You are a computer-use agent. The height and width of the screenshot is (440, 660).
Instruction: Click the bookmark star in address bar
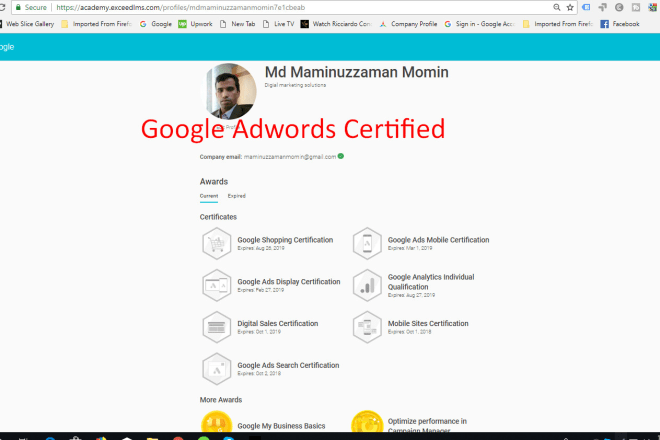[570, 7]
